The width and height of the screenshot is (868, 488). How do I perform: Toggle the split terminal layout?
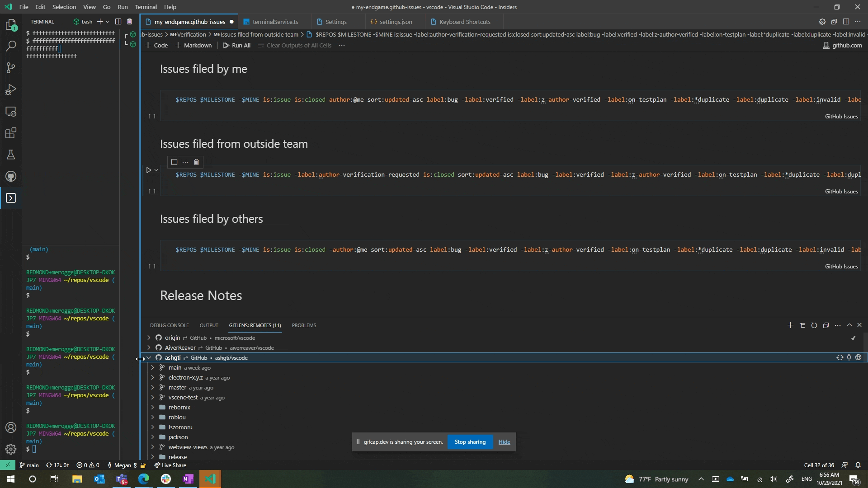pyautogui.click(x=118, y=21)
